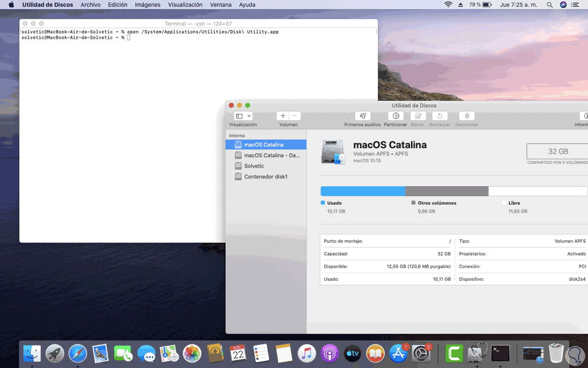Run Primeros auxilios (First Aid) tool
Screen dimensions: 588x368
362,116
